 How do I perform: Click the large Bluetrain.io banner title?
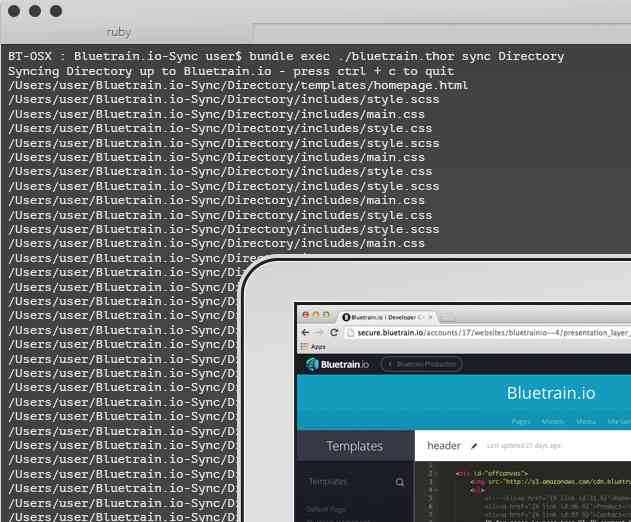pos(551,393)
